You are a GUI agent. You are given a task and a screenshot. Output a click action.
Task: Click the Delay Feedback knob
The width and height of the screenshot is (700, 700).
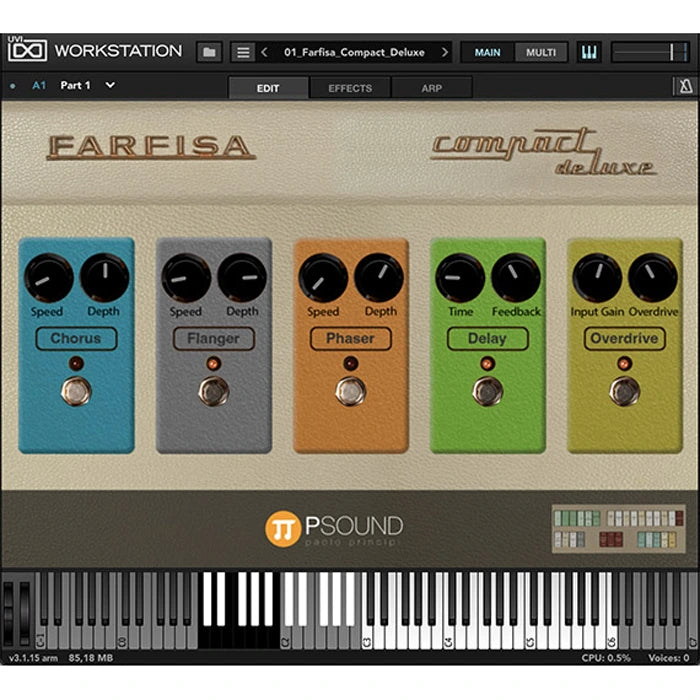tap(516, 278)
